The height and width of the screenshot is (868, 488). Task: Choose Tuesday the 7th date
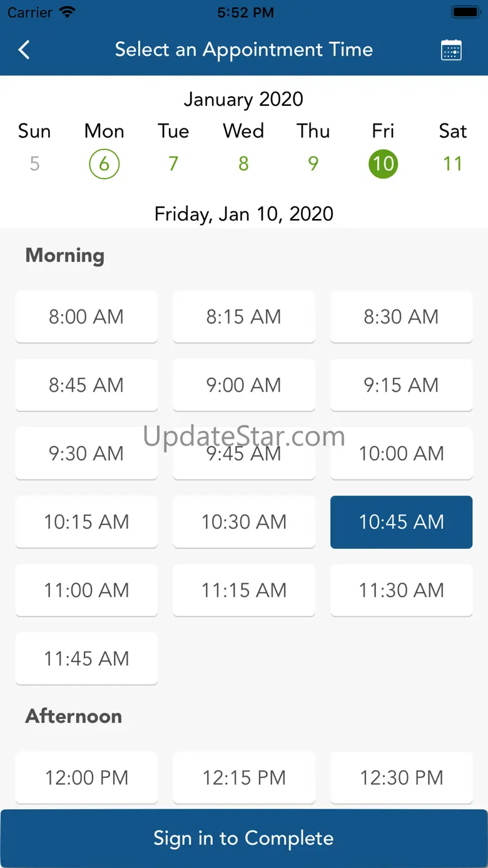pos(173,164)
